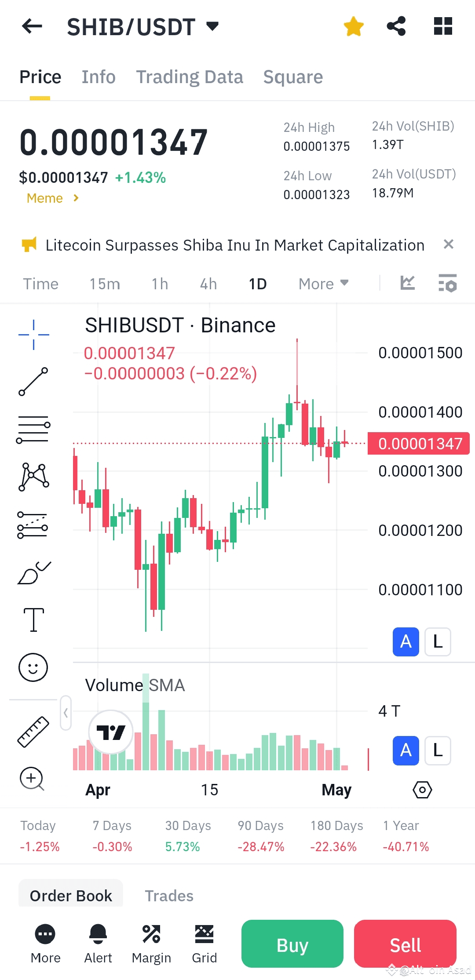This screenshot has width=475, height=980.
Task: Open the Litecoin Surpasses Shiba Inu news headline
Action: (235, 245)
